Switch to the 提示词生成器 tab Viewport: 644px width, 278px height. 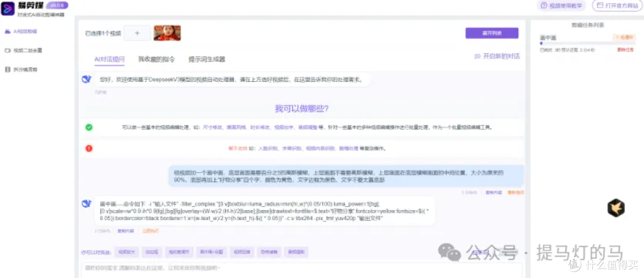[206, 59]
